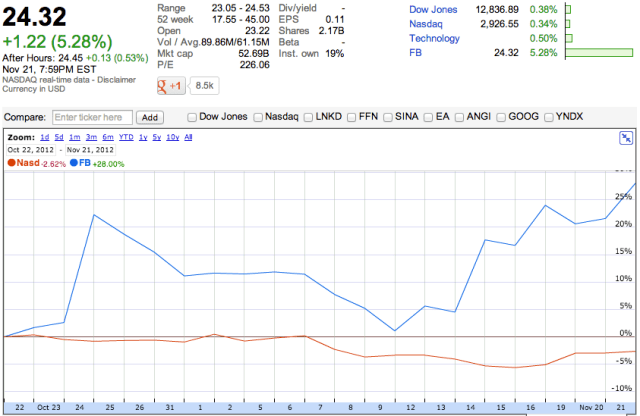Screen dimensions: 640x416
Task: Click the 52.69B market cap value
Action: [254, 53]
